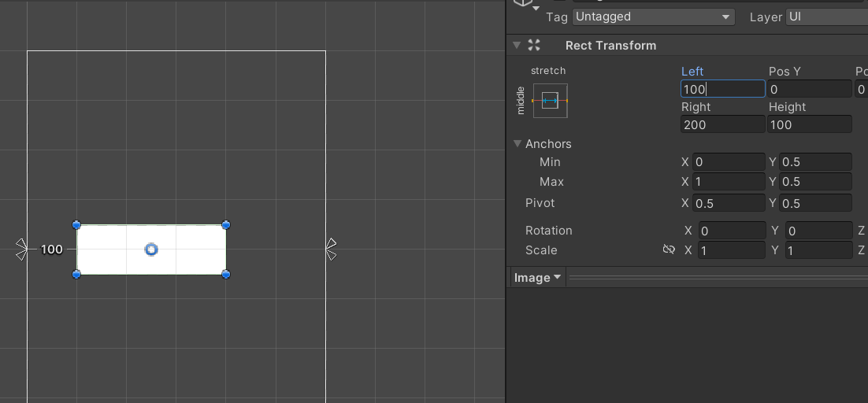Click the Pivot label
The image size is (868, 403).
pos(540,203)
